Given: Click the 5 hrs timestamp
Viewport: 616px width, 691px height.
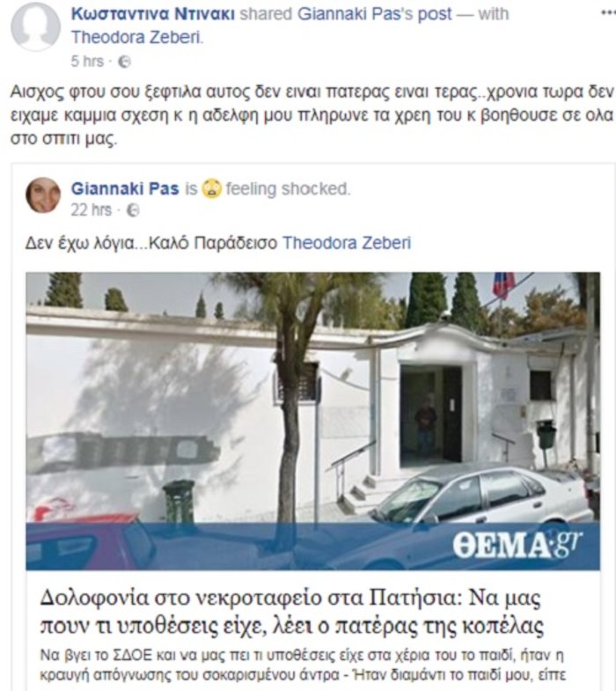Looking at the screenshot, I should [x=87, y=62].
